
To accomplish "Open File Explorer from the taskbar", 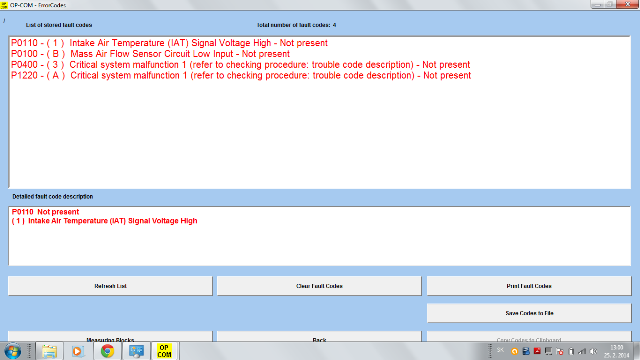I will (x=49, y=351).
